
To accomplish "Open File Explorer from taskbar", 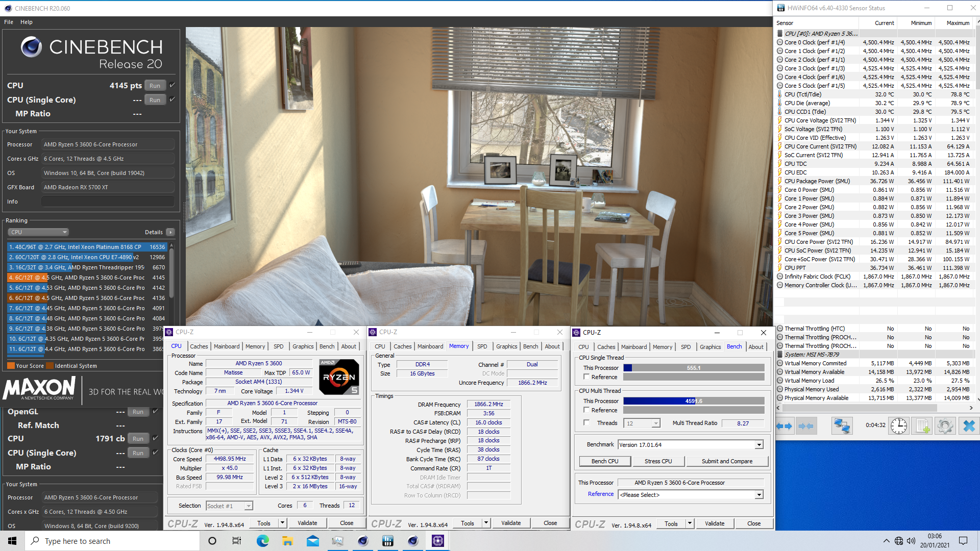I will [287, 541].
